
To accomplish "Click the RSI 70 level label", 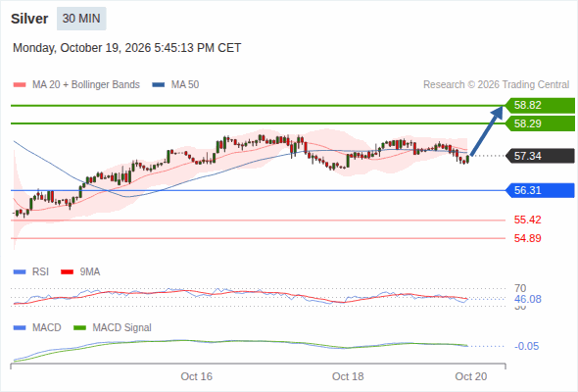I will click(520, 288).
